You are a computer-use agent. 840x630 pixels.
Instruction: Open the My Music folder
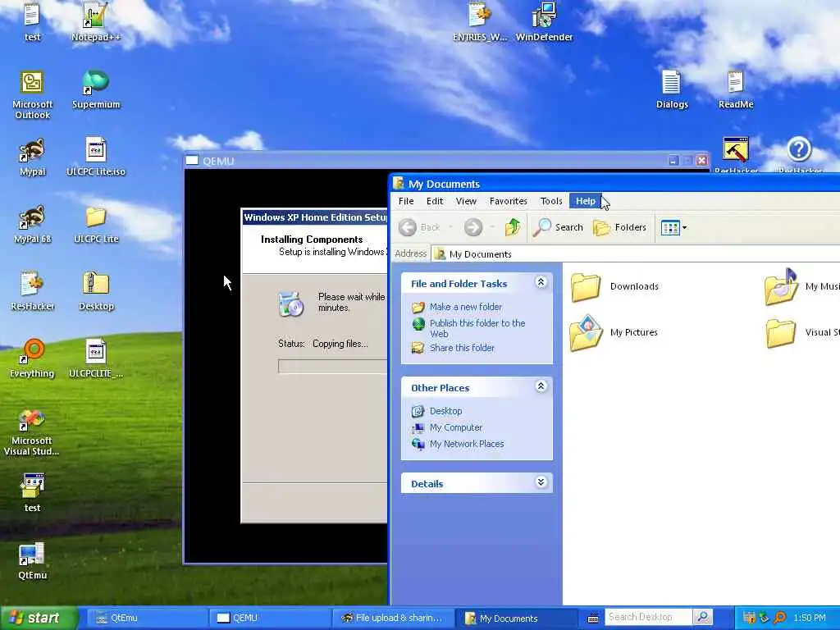click(802, 286)
